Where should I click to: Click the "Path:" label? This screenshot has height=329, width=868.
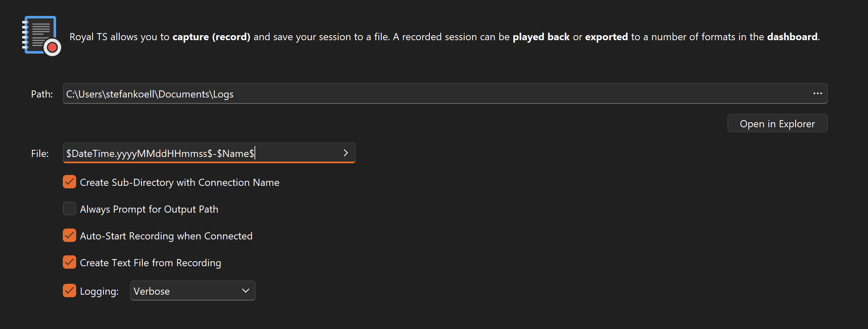click(42, 94)
